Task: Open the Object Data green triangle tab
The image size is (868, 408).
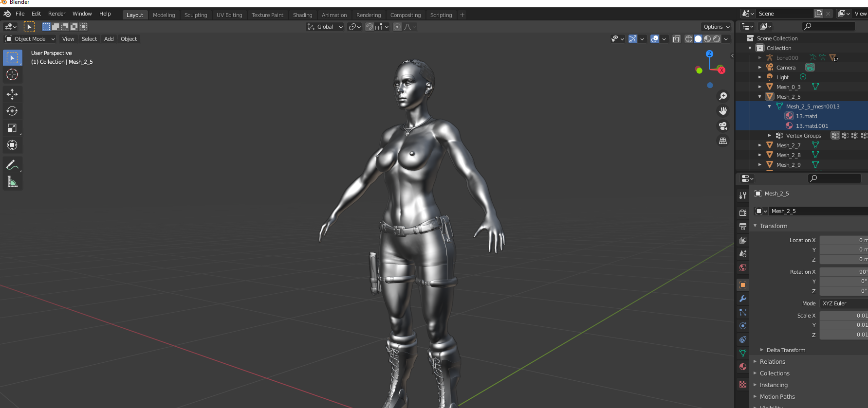Action: [x=743, y=353]
